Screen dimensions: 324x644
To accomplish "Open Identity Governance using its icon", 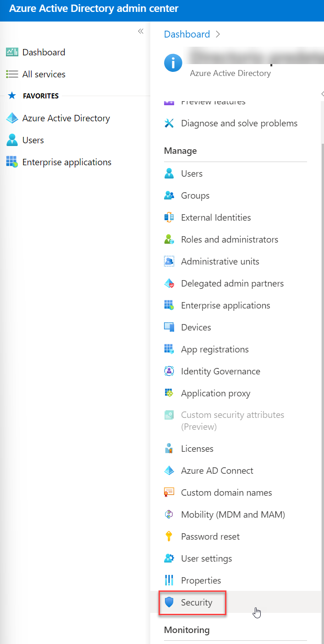I will pos(169,371).
